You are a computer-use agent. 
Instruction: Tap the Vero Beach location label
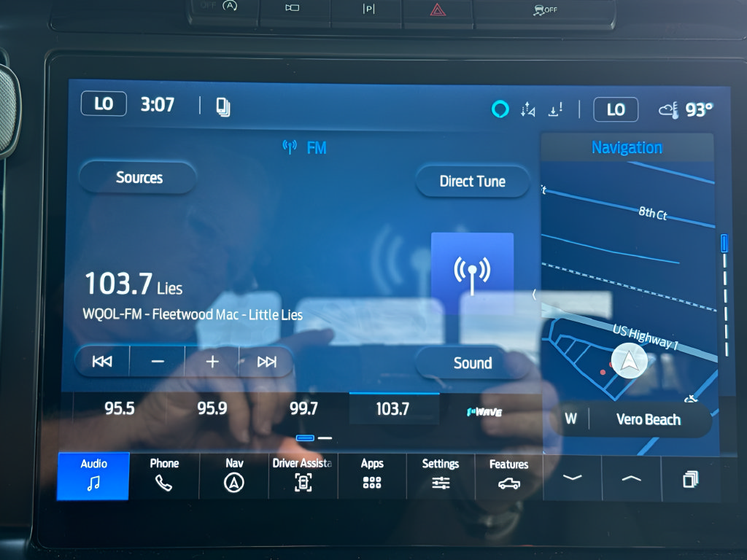tap(649, 419)
